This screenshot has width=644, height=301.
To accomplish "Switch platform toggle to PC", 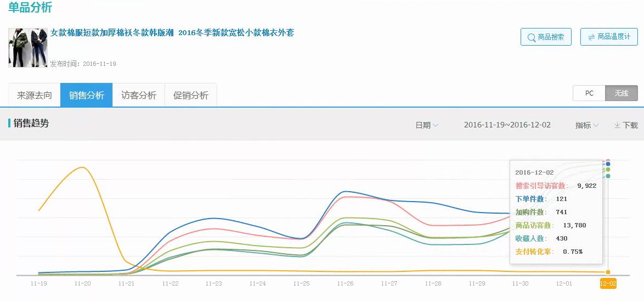I will (589, 93).
